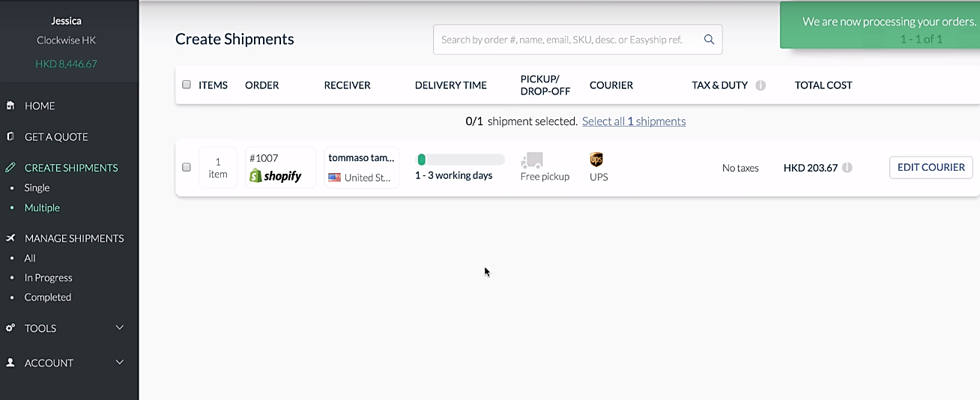The width and height of the screenshot is (980, 400).
Task: Click the Tax & Duty info icon
Action: pos(760,85)
